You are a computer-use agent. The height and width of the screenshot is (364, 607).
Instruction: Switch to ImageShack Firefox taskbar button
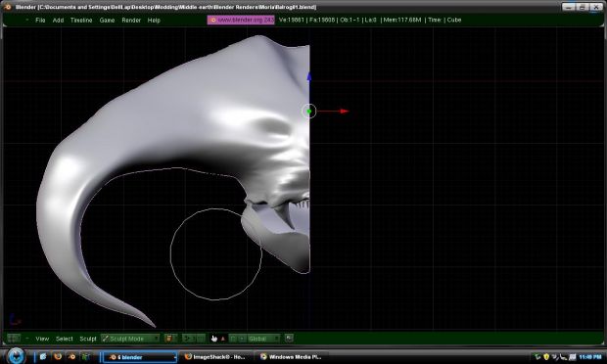pos(215,357)
